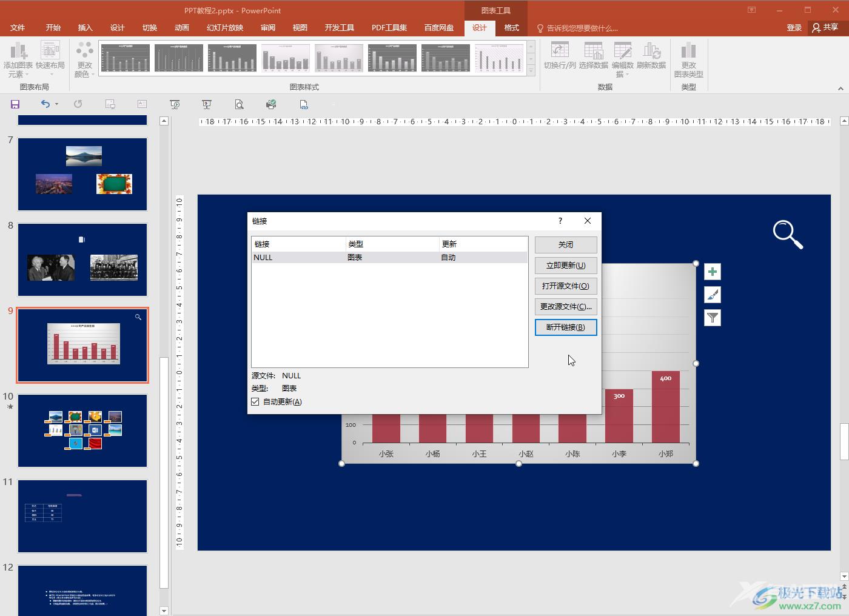This screenshot has height=616, width=849.
Task: Apply the first dark chart style thumbnail
Action: pos(126,58)
